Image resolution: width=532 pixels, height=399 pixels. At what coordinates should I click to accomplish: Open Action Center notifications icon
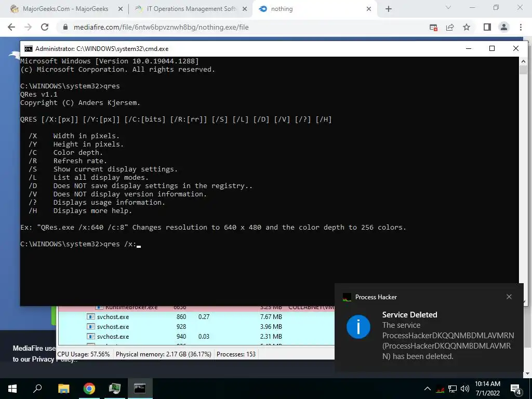516,389
